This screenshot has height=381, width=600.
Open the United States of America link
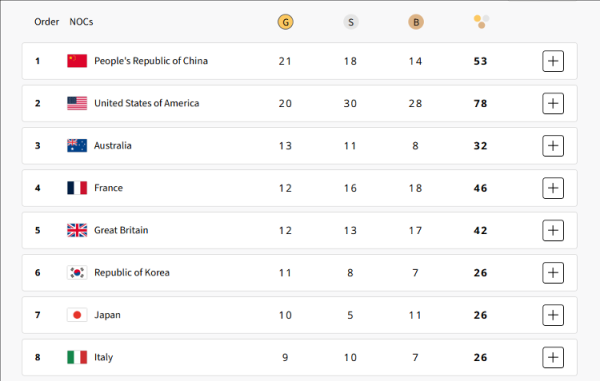(x=147, y=103)
